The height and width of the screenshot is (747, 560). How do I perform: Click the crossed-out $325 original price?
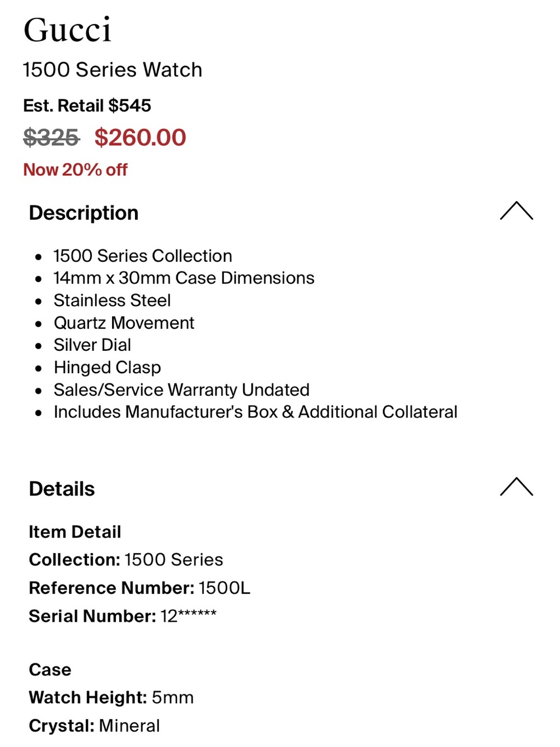(52, 137)
